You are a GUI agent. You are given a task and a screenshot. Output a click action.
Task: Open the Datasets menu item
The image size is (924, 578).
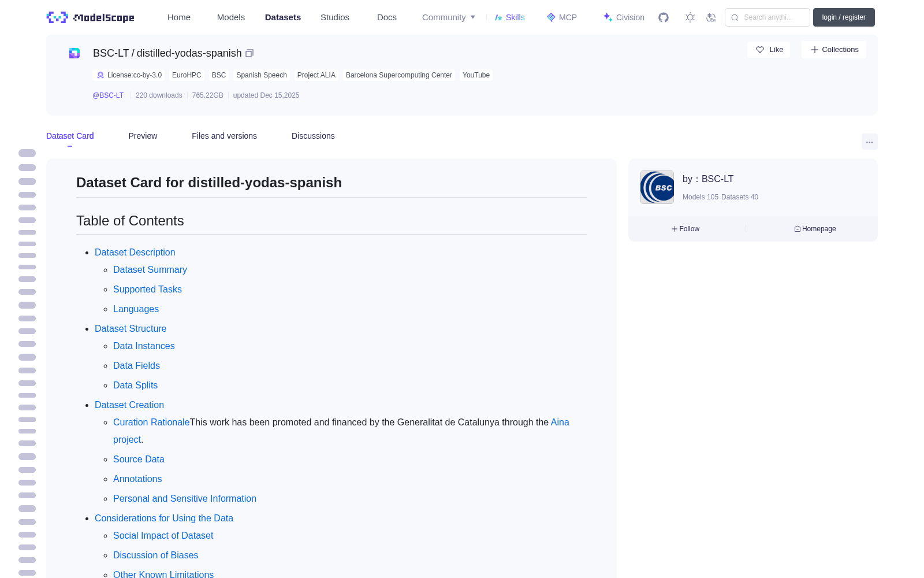[283, 17]
